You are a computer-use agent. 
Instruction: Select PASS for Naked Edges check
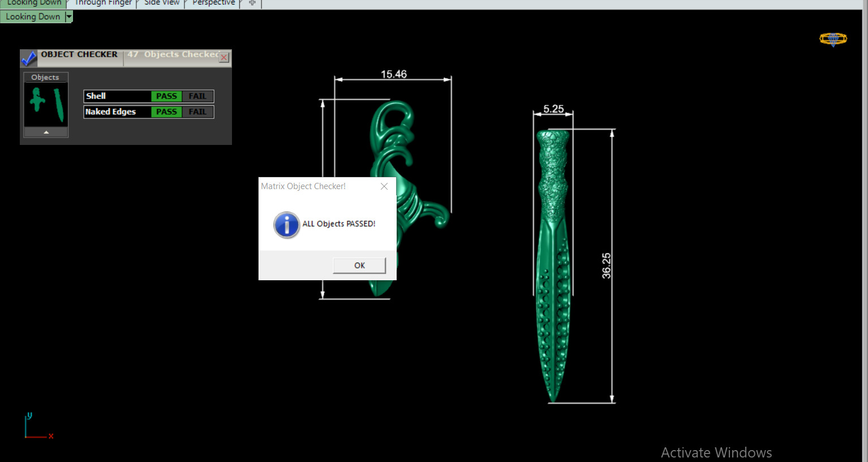pos(166,112)
